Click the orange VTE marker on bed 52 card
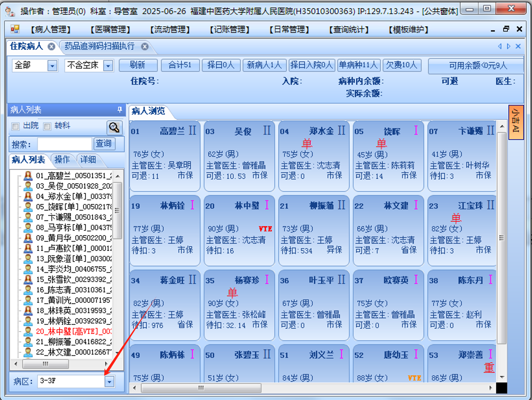 coord(414,378)
